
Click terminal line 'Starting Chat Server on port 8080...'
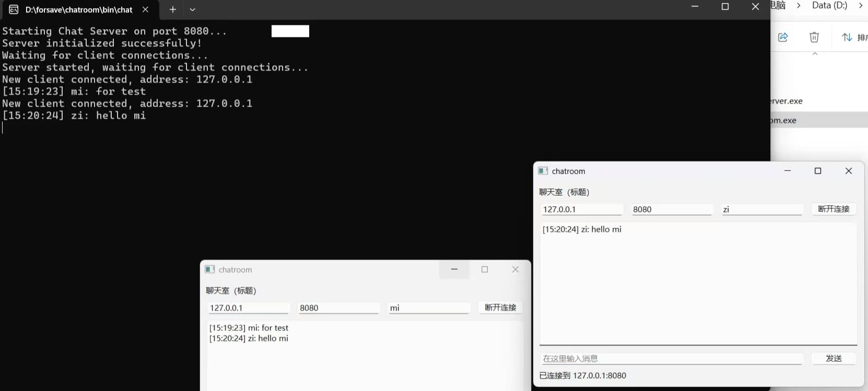pos(114,31)
